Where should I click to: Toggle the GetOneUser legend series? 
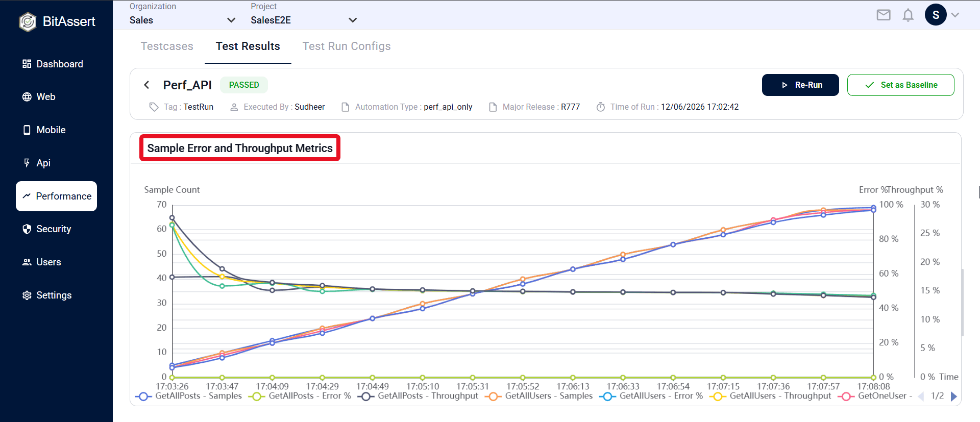tap(875, 396)
